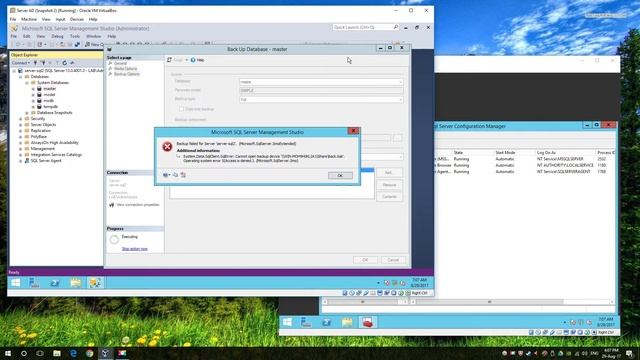Click the Stop action now link
This screenshot has height=360, width=640.
[134, 249]
